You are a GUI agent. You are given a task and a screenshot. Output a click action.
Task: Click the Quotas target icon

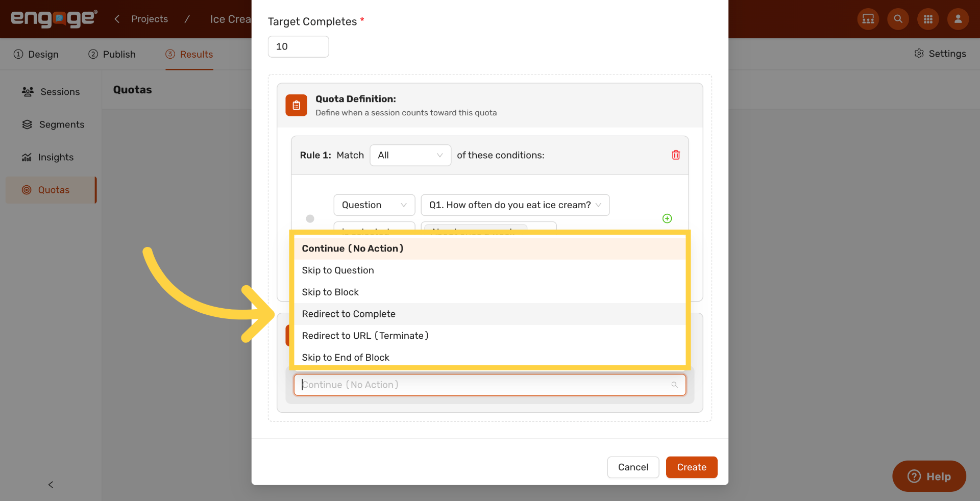click(x=27, y=190)
